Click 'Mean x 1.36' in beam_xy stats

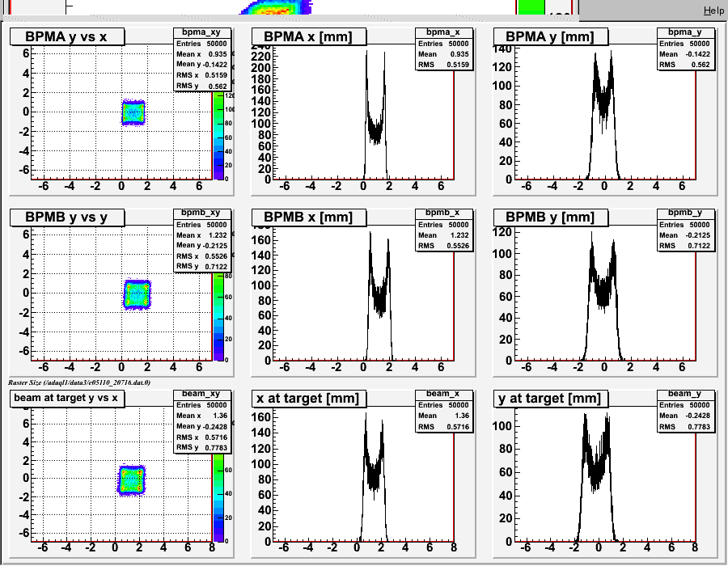(201, 416)
